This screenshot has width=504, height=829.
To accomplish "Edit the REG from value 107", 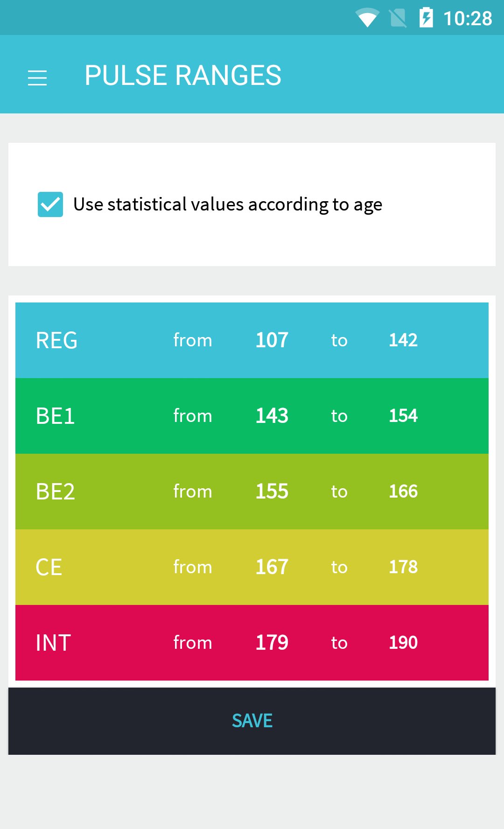I will click(x=272, y=340).
